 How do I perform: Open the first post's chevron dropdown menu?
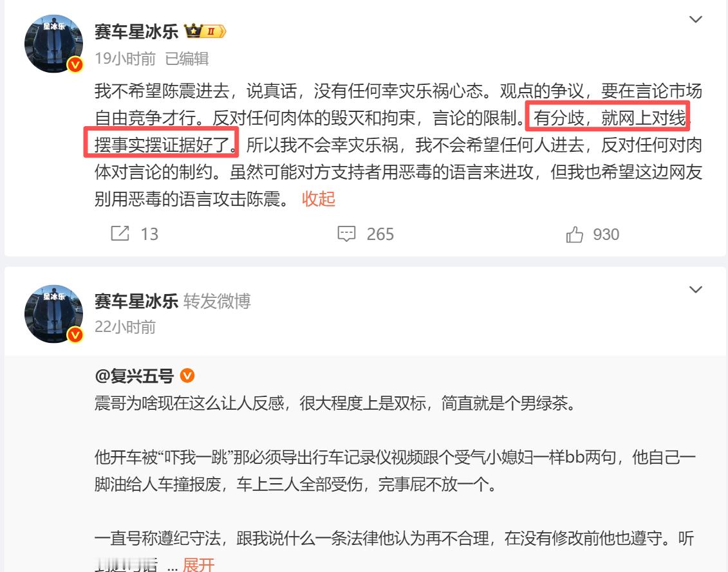(x=695, y=19)
